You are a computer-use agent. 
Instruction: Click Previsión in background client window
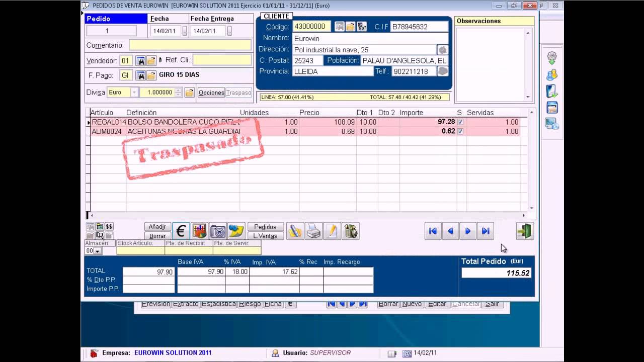pos(156,304)
